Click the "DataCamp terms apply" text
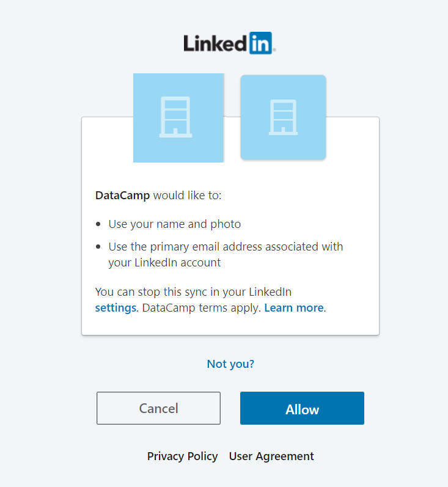448x487 pixels. [200, 308]
